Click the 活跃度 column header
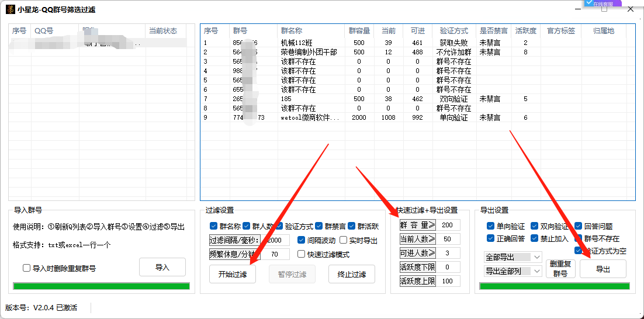This screenshot has width=644, height=319. point(526,31)
